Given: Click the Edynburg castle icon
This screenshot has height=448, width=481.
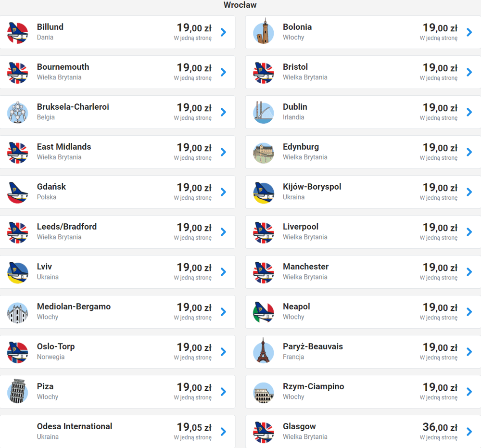Looking at the screenshot, I should pyautogui.click(x=263, y=152).
